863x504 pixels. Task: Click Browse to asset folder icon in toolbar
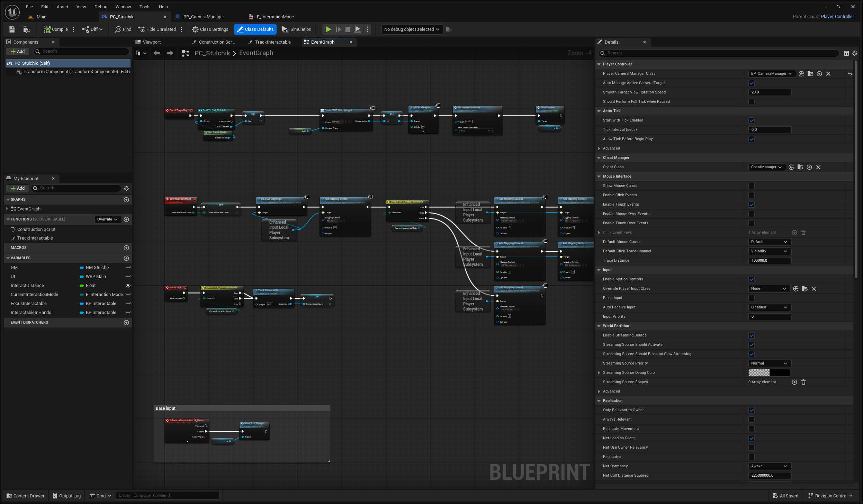(x=27, y=29)
